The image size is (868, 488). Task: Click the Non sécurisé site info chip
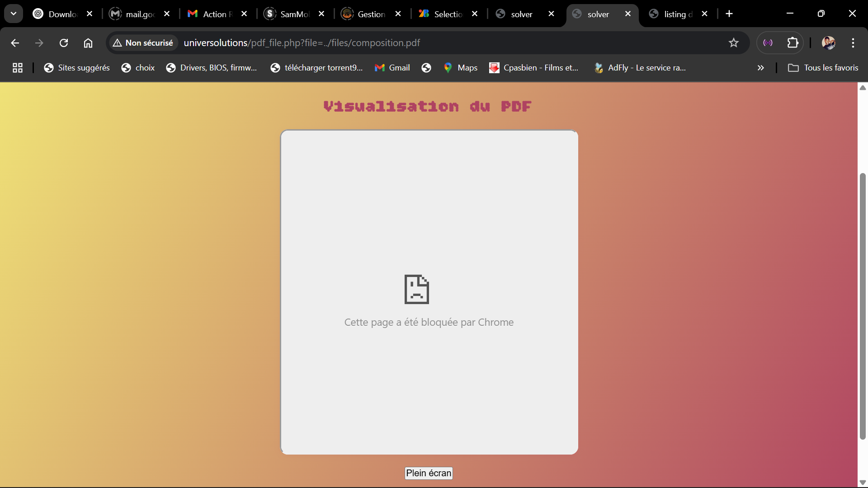pyautogui.click(x=143, y=43)
